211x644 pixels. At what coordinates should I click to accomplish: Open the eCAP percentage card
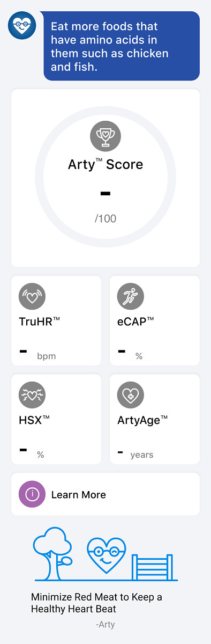tap(155, 320)
